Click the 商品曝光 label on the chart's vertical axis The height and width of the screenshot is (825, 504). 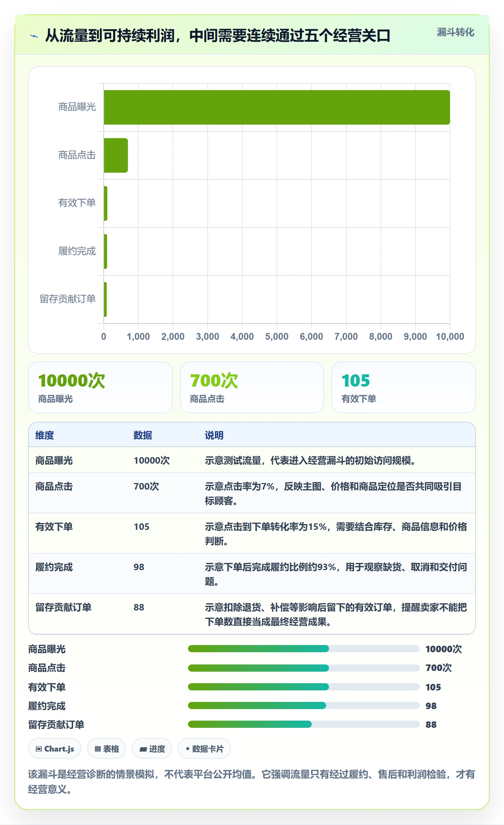coord(77,107)
